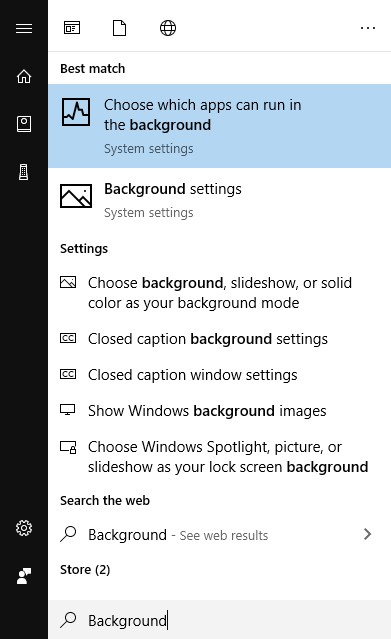The height and width of the screenshot is (639, 391).
Task: Open Choose which apps can run in background
Action: click(219, 126)
